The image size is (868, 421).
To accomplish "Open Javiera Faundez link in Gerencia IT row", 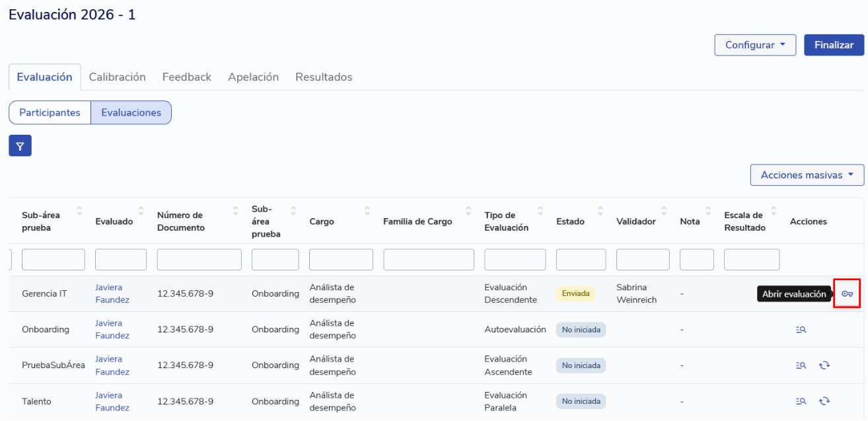I will click(x=112, y=293).
